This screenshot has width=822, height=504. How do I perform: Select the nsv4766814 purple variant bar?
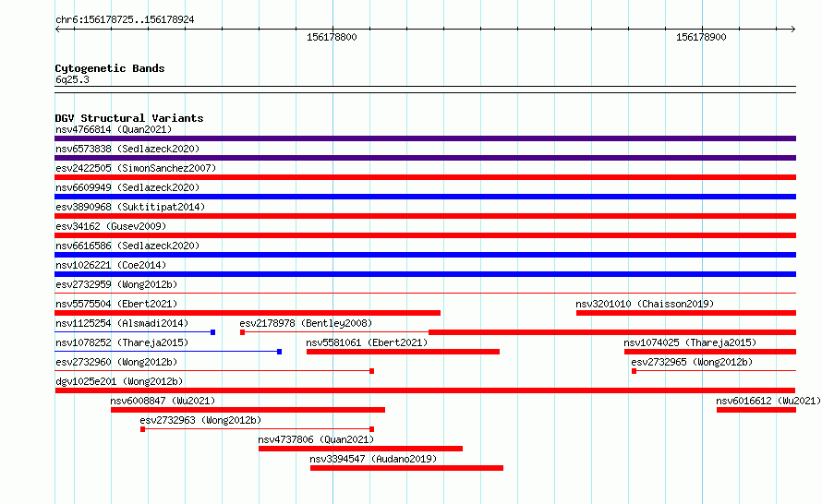(425, 138)
